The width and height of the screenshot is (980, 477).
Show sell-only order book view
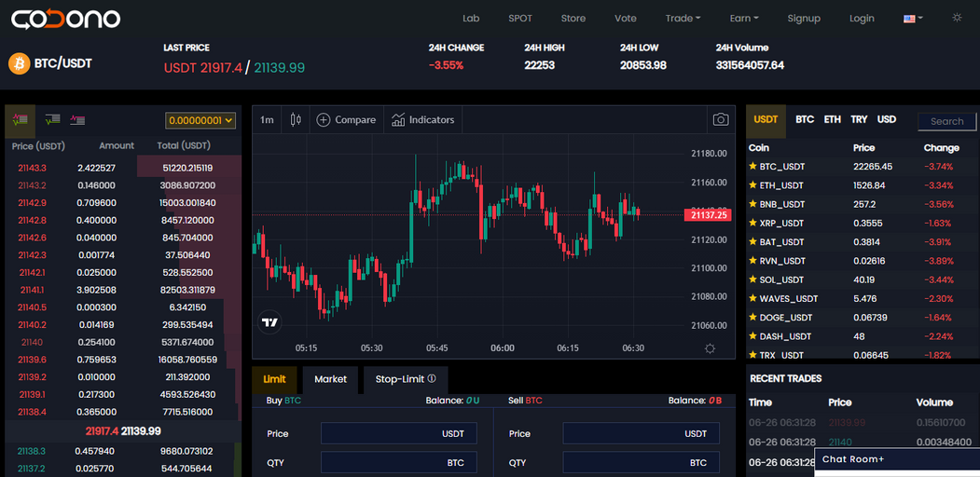pos(78,119)
